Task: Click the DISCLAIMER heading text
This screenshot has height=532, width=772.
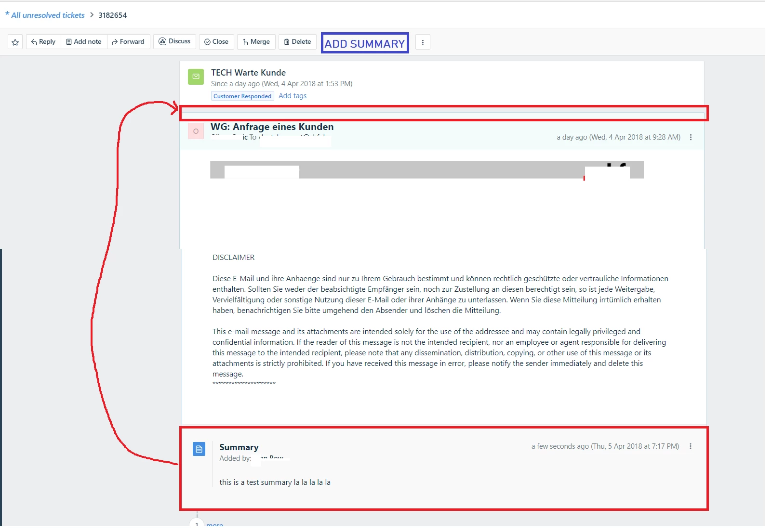Action: pos(233,258)
